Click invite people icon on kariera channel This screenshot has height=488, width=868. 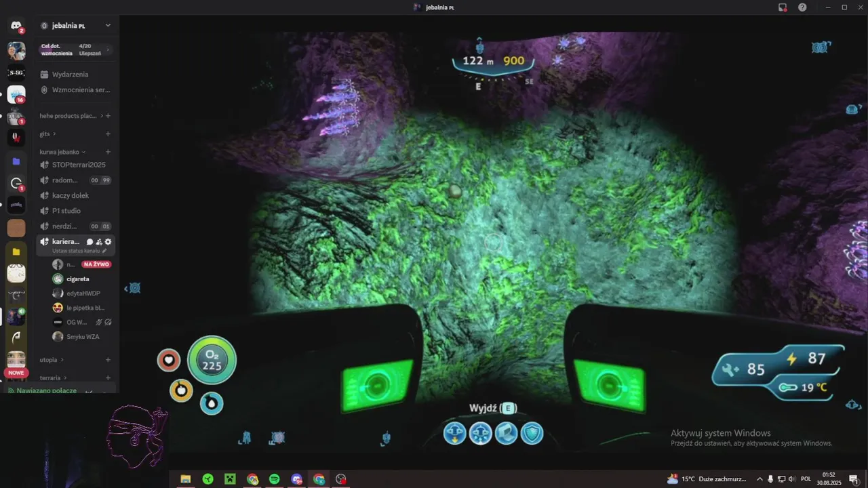click(99, 242)
